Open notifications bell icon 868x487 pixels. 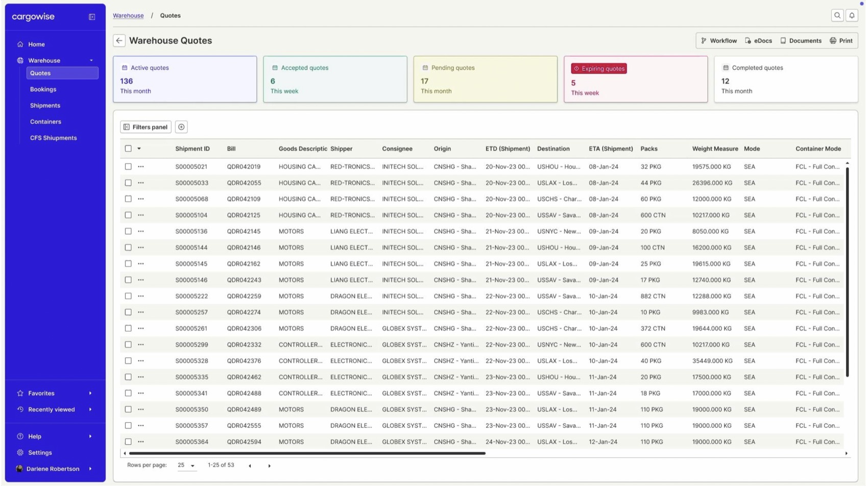click(x=852, y=16)
